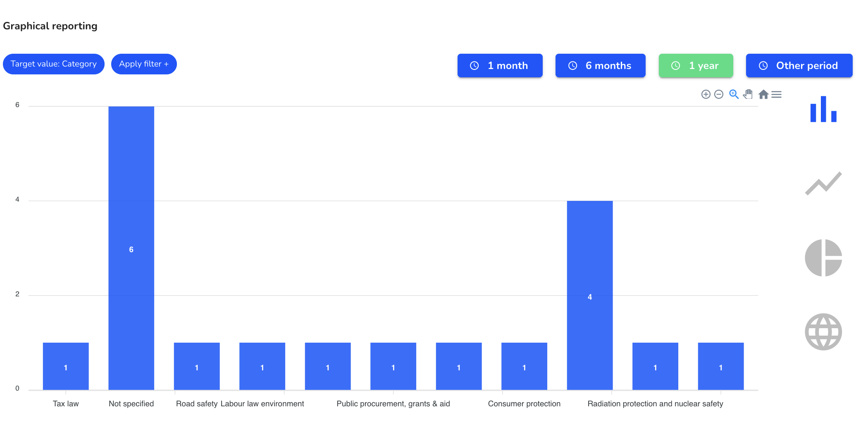Select the 1 month period
Image resolution: width=868 pixels, height=434 pixels.
(x=500, y=65)
